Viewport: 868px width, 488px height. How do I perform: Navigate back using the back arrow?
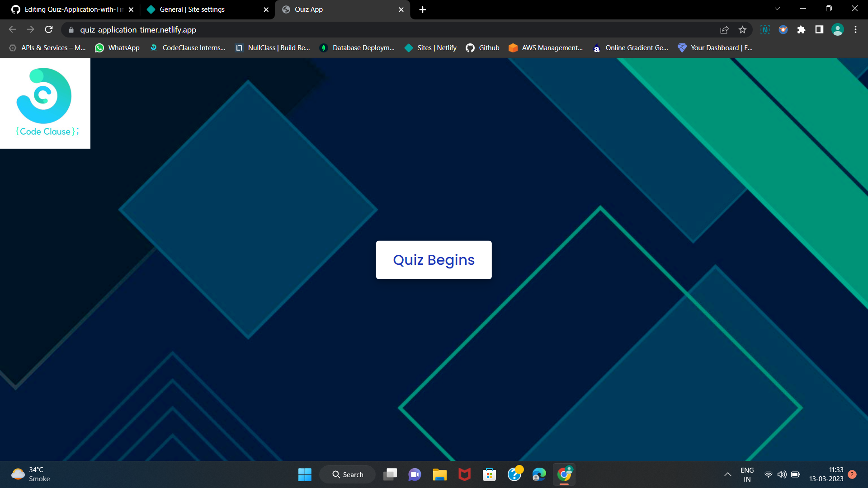12,29
